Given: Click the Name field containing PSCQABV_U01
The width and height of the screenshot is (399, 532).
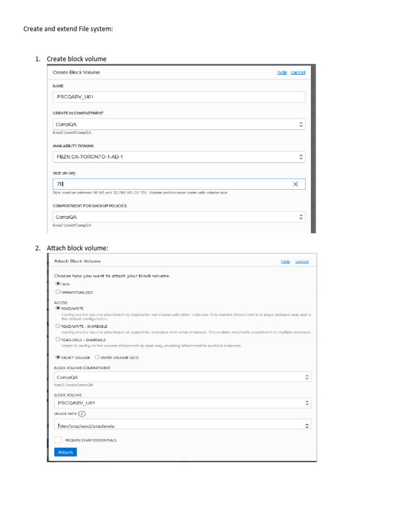Looking at the screenshot, I should tap(179, 97).
